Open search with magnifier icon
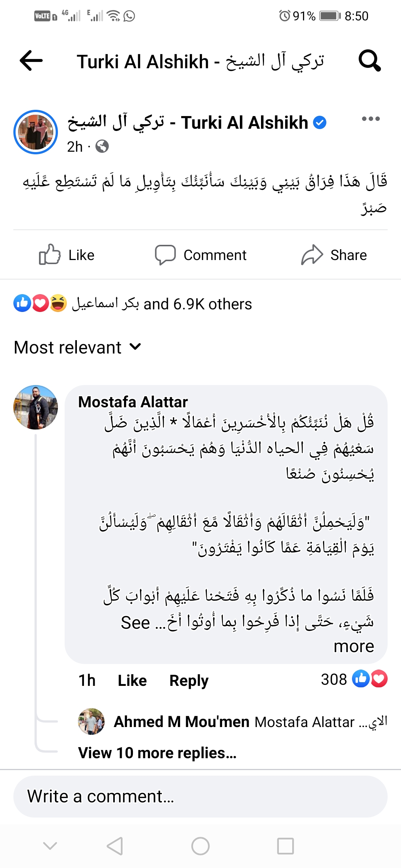The width and height of the screenshot is (401, 868). pyautogui.click(x=369, y=61)
